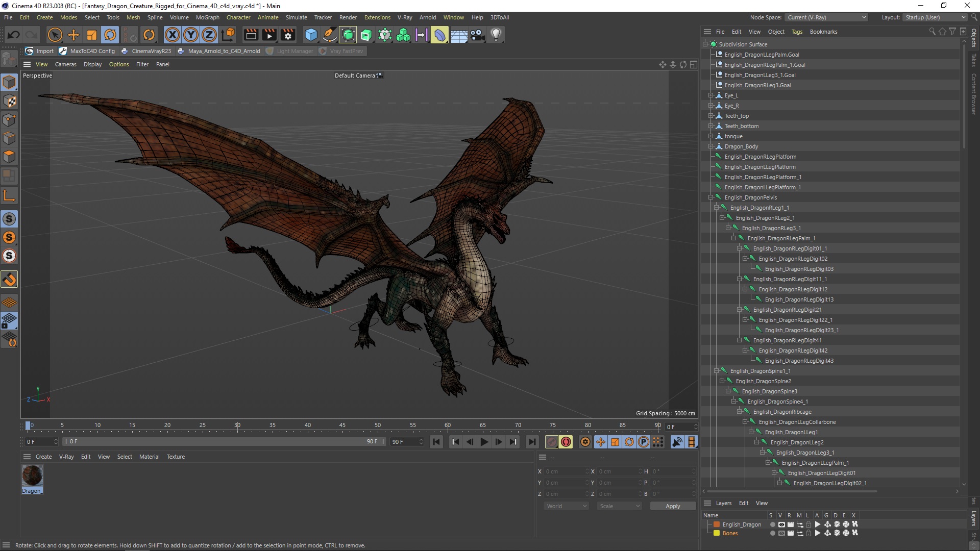Click the X position input field
This screenshot has height=551, width=980.
coord(566,471)
